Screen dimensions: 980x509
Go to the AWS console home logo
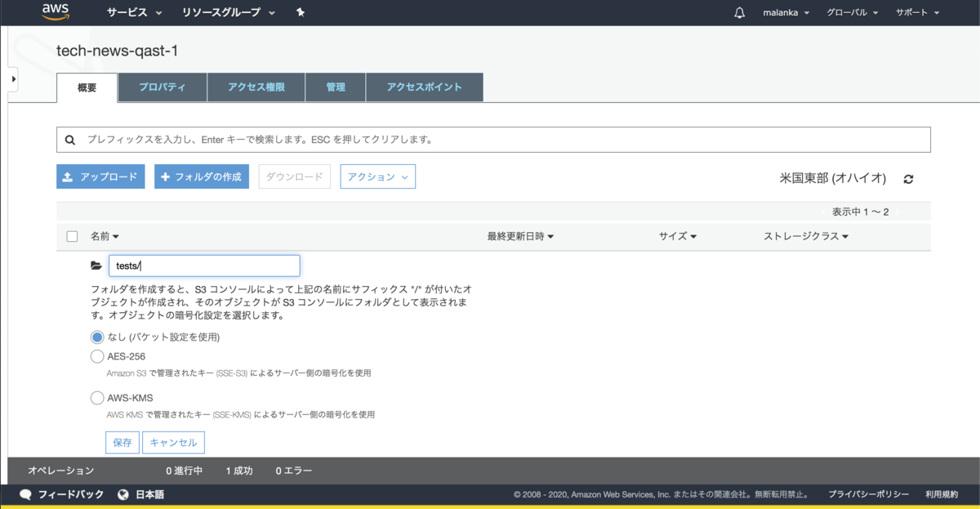tap(56, 12)
